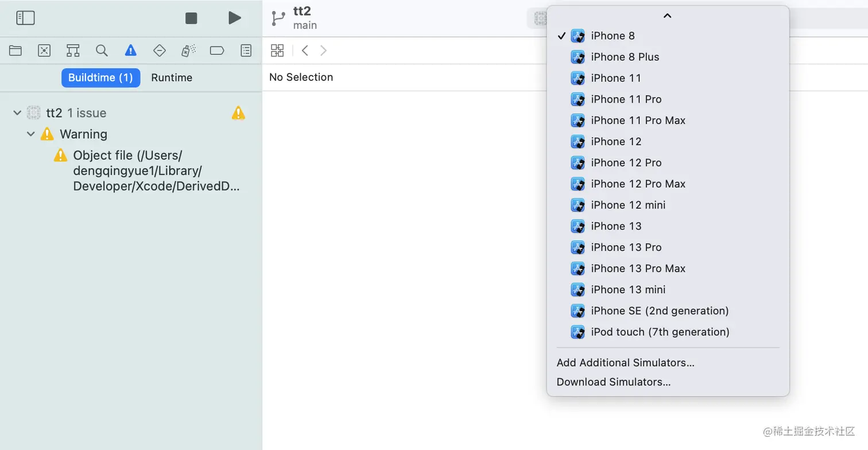Choose iPhone 13 simulator

(x=668, y=227)
